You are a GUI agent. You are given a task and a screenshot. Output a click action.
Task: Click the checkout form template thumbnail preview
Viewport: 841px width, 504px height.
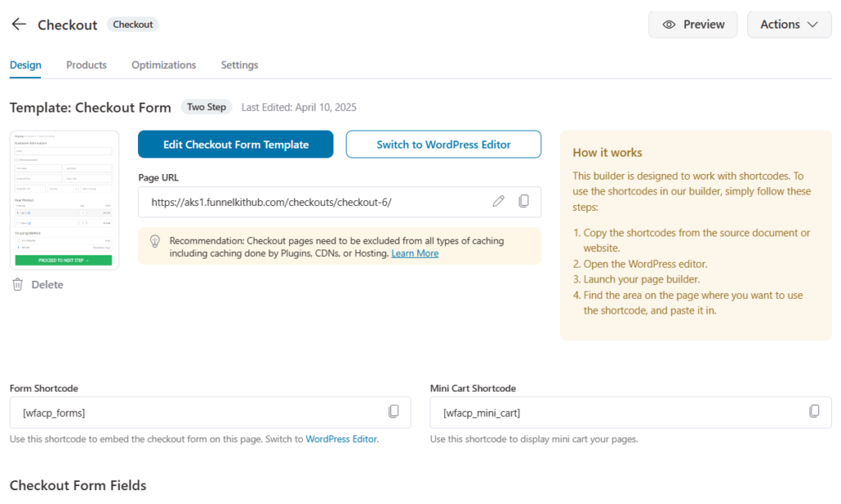64,199
